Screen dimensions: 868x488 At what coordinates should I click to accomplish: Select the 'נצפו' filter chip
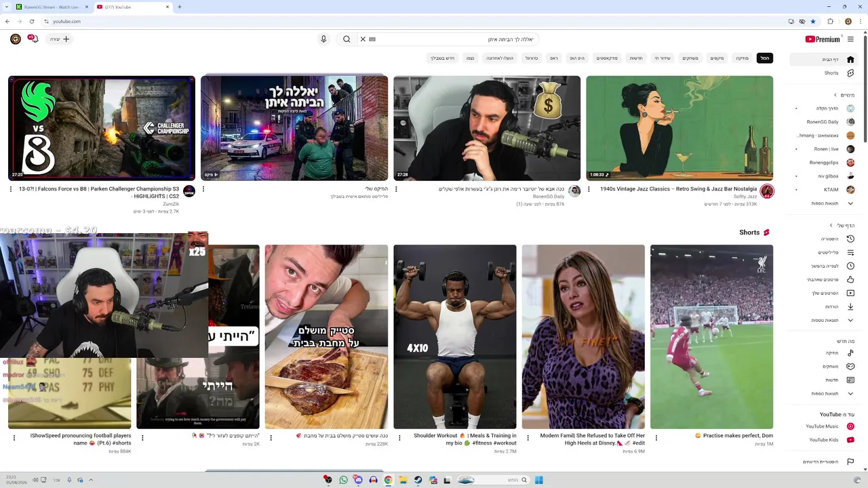point(470,58)
